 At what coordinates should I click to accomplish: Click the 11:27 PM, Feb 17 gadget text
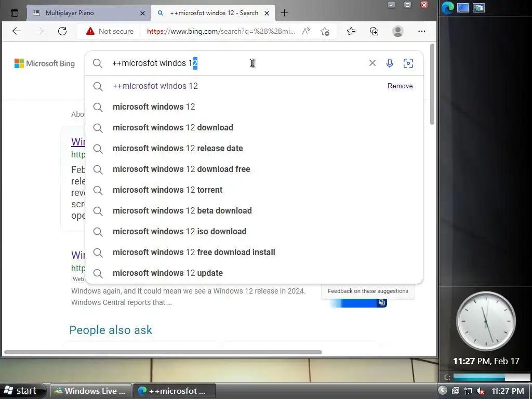486,361
